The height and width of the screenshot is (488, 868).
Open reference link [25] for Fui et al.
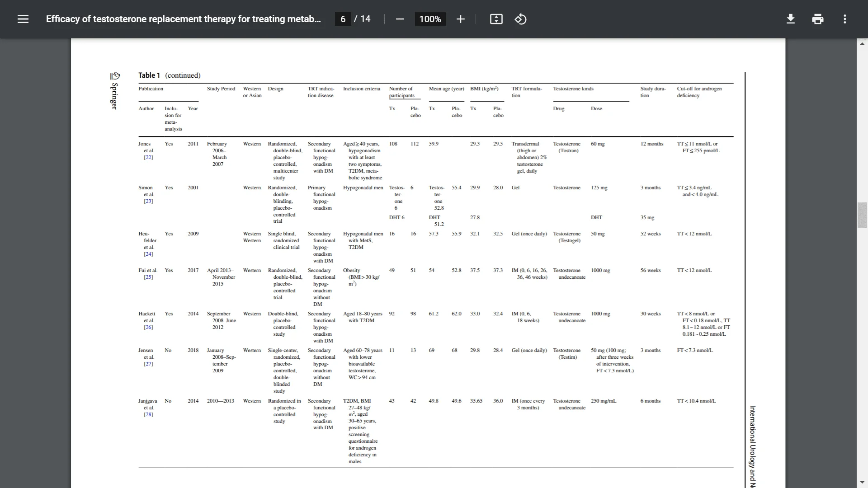[148, 277]
